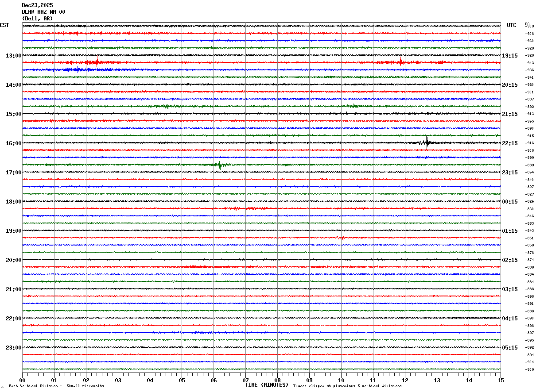This screenshot has height=392, width=536.
Task: Click the DC offset value -936
Action: (530, 70)
